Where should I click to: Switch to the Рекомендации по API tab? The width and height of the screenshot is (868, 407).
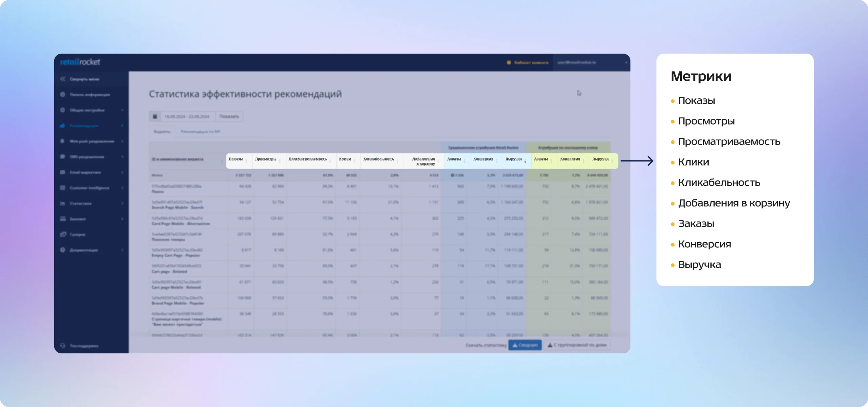tap(200, 132)
